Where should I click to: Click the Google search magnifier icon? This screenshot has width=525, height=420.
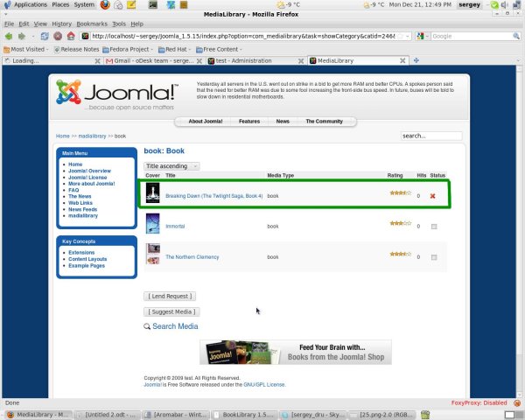point(516,36)
